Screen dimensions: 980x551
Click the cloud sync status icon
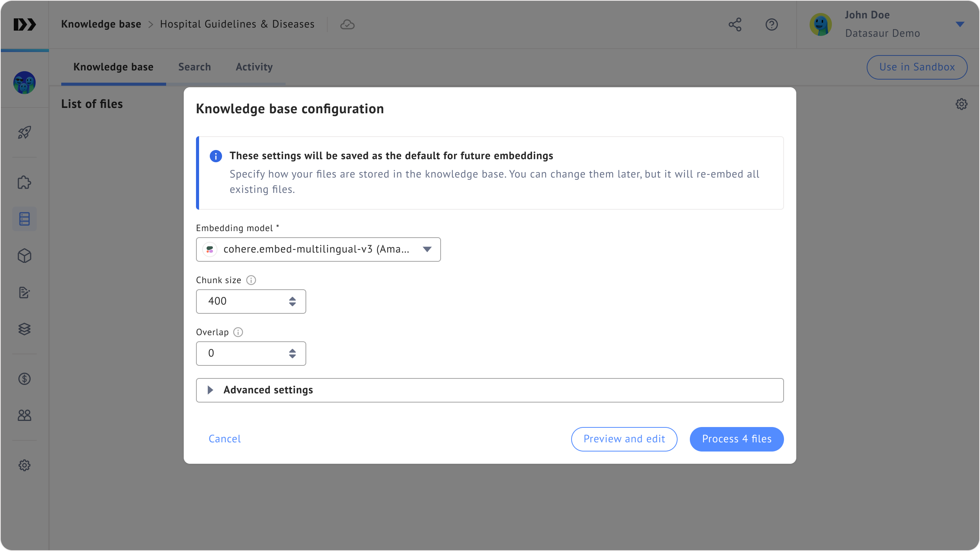click(x=347, y=24)
